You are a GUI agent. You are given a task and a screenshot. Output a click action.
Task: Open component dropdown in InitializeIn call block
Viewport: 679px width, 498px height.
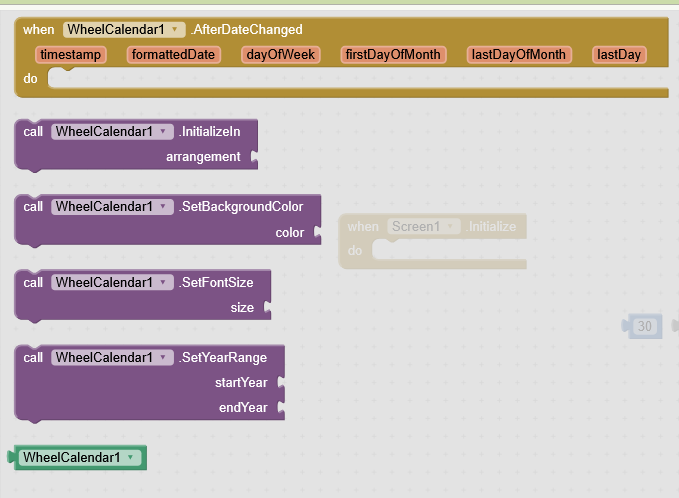[x=162, y=131]
